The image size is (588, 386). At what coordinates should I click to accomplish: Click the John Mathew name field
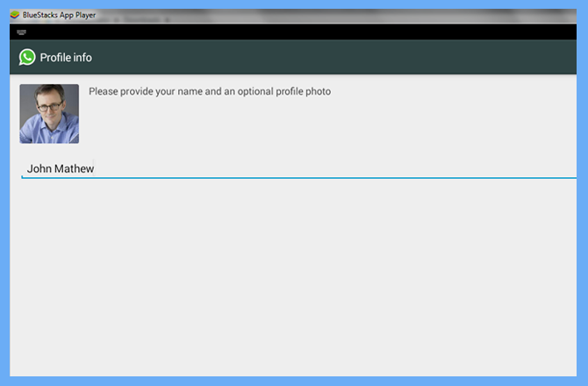click(299, 169)
